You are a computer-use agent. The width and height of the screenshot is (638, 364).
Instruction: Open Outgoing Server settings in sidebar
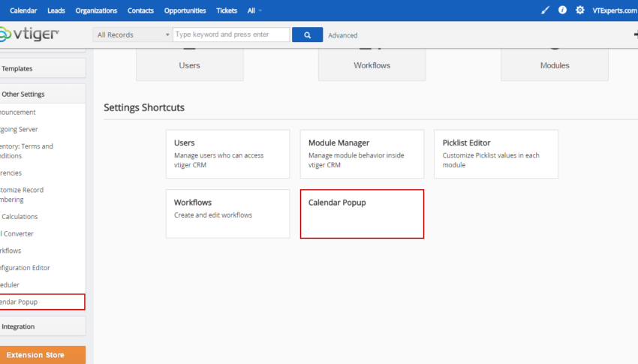[x=19, y=129]
